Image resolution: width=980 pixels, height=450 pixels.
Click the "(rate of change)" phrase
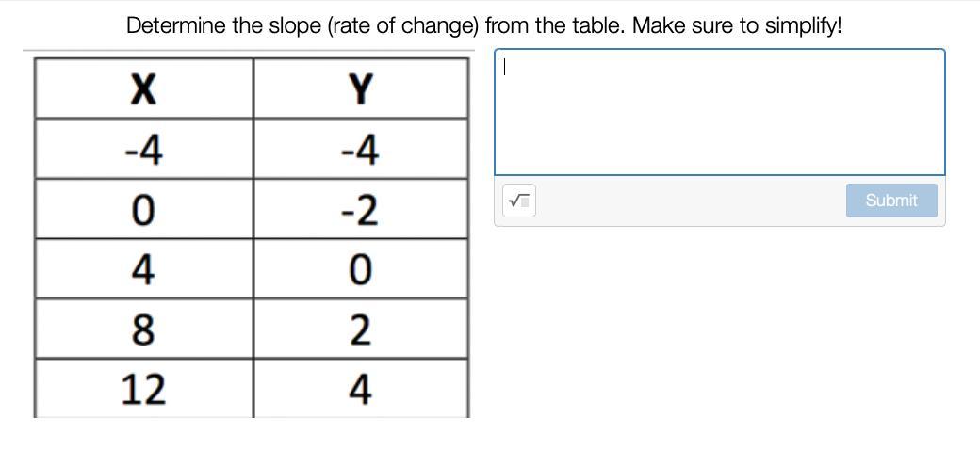pos(403,25)
